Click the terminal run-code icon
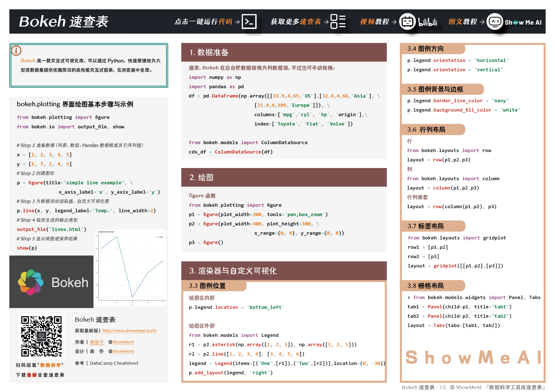This screenshot has height=392, width=555. (249, 22)
